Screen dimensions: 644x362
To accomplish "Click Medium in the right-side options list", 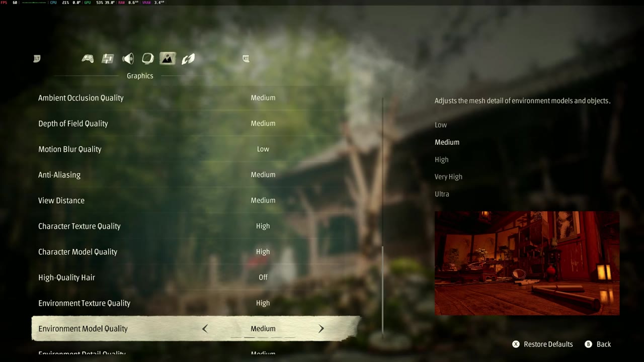I will [x=447, y=142].
